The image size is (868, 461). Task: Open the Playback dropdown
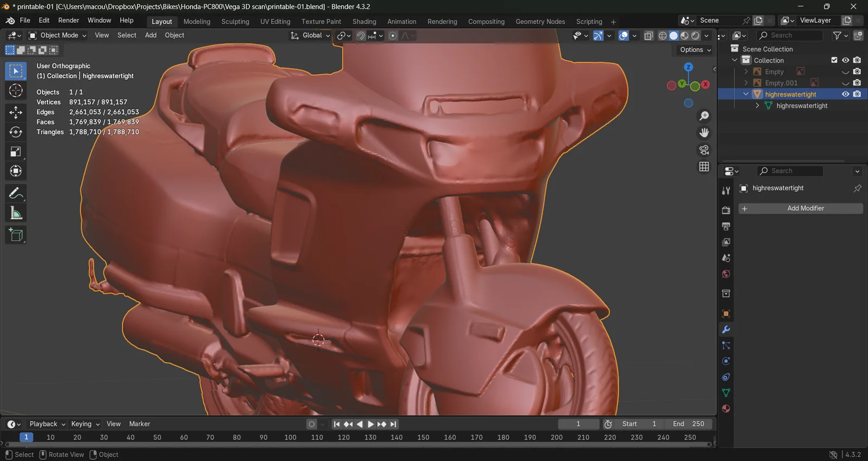[47, 424]
